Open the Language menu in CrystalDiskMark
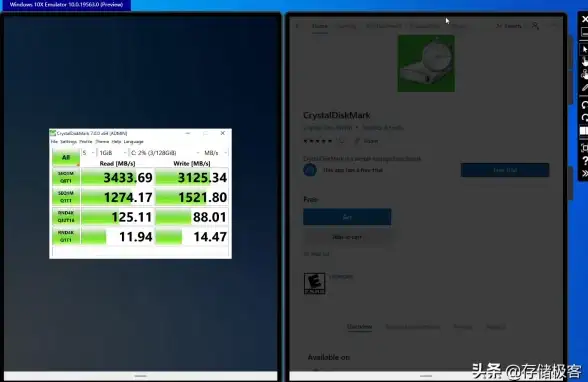This screenshot has height=382, width=588. coord(134,142)
